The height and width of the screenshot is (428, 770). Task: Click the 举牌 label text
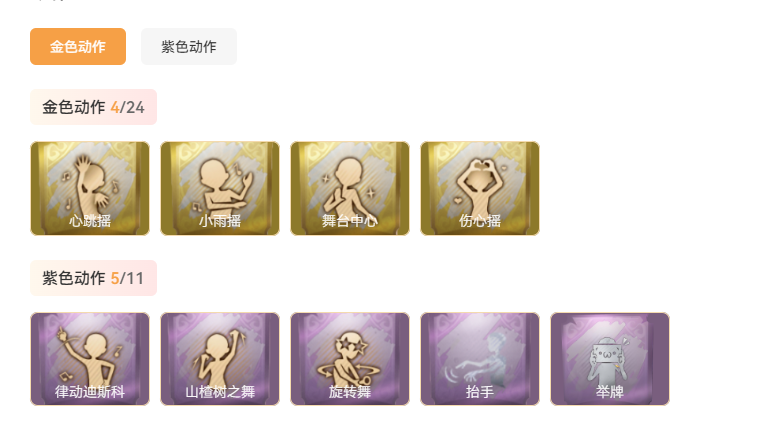point(610,392)
